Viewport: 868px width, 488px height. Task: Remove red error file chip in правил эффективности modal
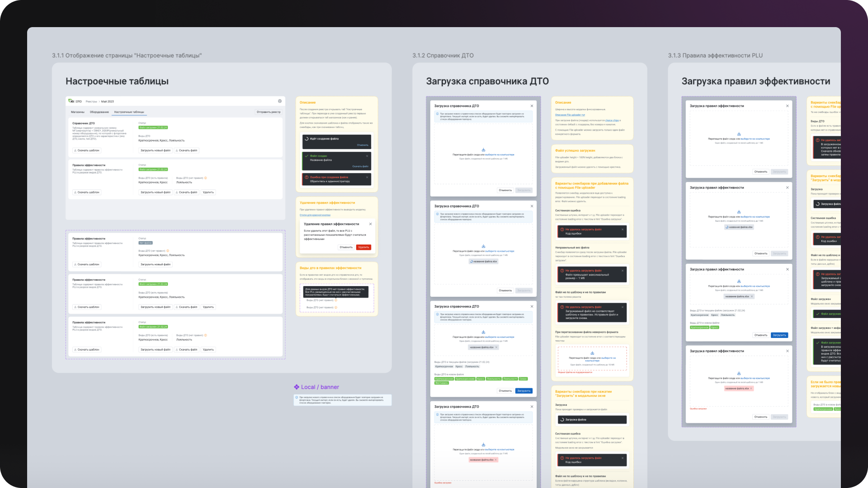click(751, 389)
